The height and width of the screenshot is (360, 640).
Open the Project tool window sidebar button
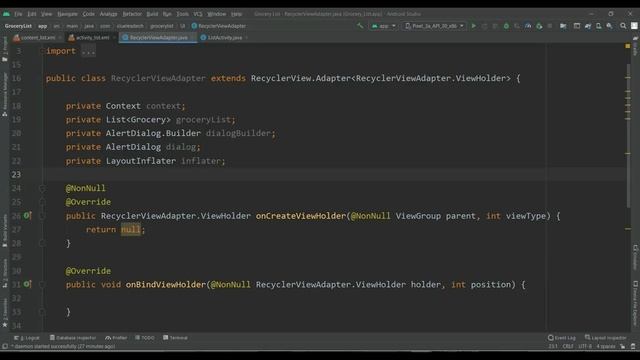click(4, 49)
